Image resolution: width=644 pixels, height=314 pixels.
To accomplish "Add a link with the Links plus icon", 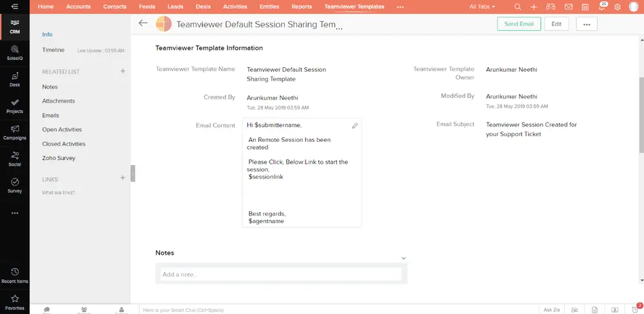I will pyautogui.click(x=122, y=178).
